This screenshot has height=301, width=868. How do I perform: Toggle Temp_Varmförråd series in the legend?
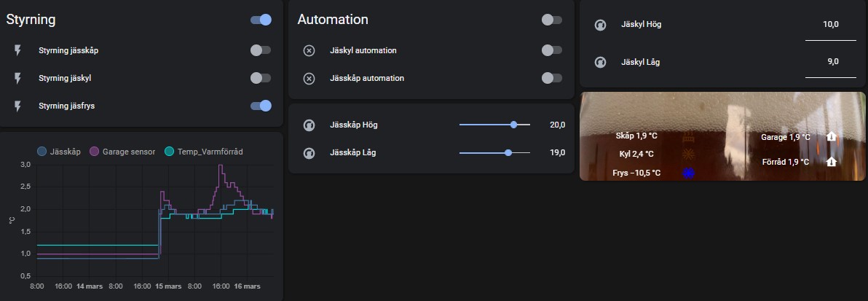coord(204,152)
